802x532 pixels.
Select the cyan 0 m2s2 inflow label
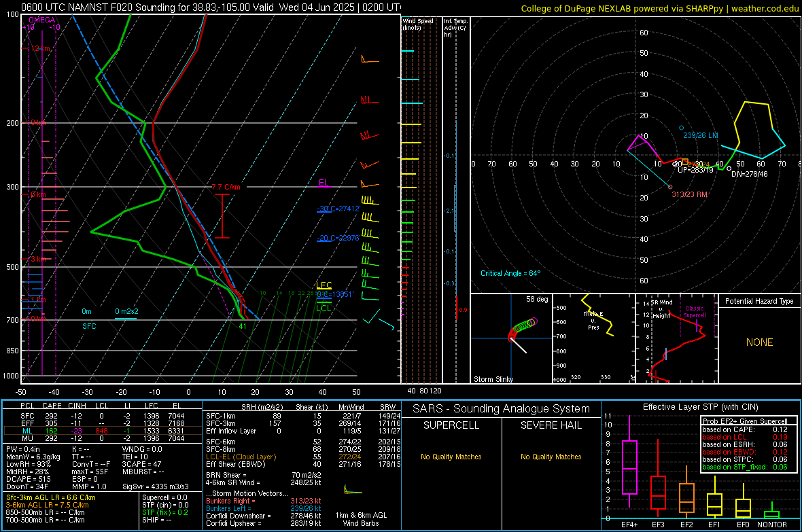pos(126,312)
